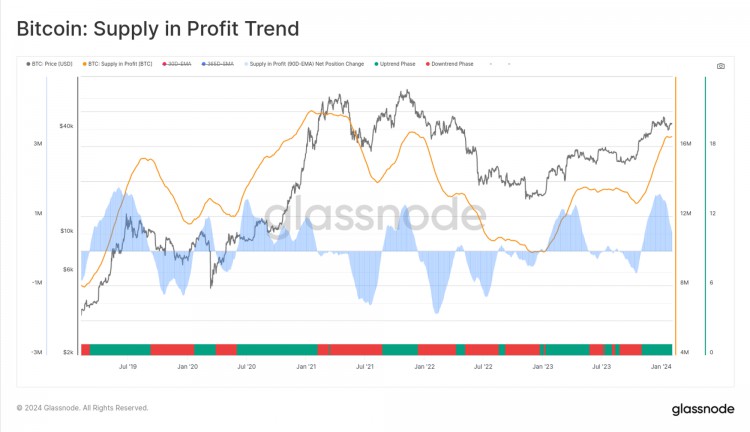Viewport: 750px width, 432px height.
Task: Click the glassnode logo at bottom right
Action: pyautogui.click(x=703, y=410)
